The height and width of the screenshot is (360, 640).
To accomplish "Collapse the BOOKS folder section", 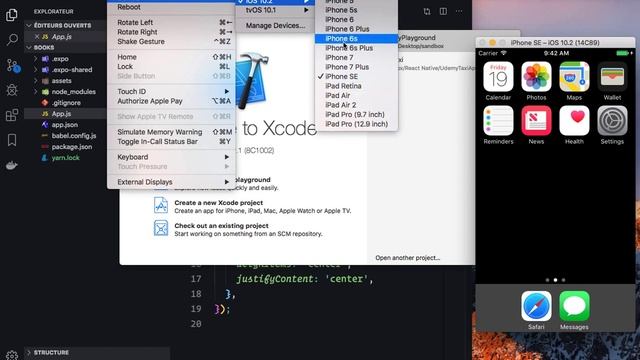I will point(29,47).
